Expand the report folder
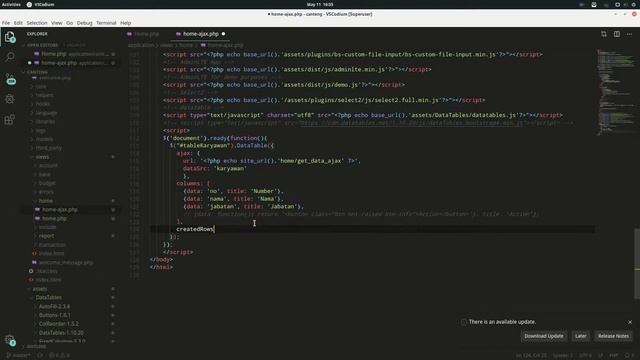 point(46,236)
